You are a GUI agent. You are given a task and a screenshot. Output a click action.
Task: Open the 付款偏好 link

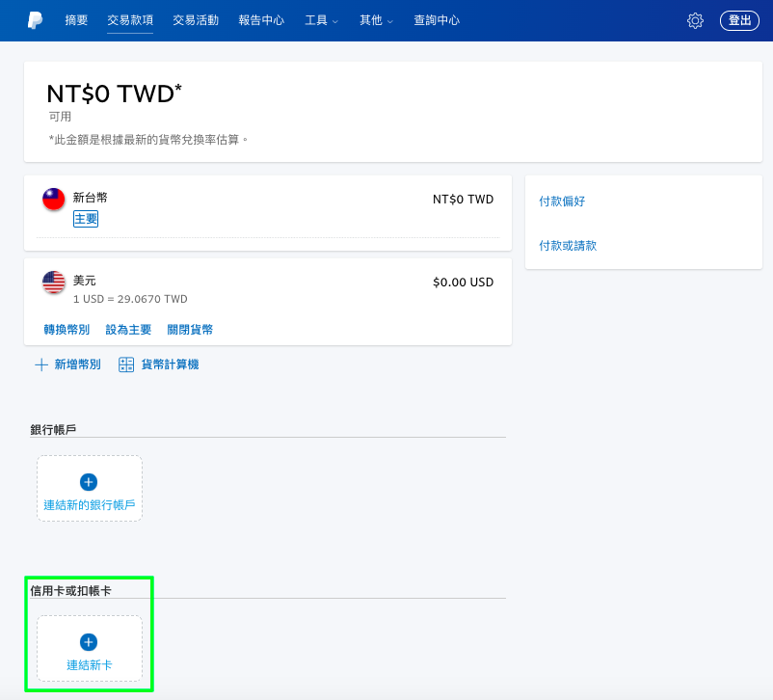[x=562, y=202]
